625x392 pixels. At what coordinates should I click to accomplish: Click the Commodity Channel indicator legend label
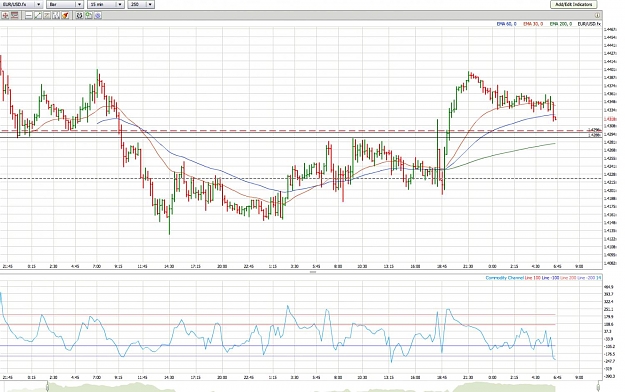pos(505,278)
